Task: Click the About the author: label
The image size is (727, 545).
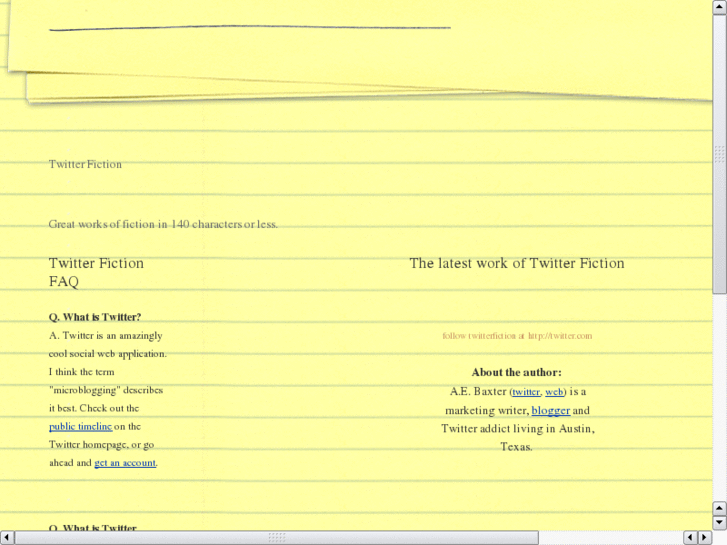Action: click(517, 372)
